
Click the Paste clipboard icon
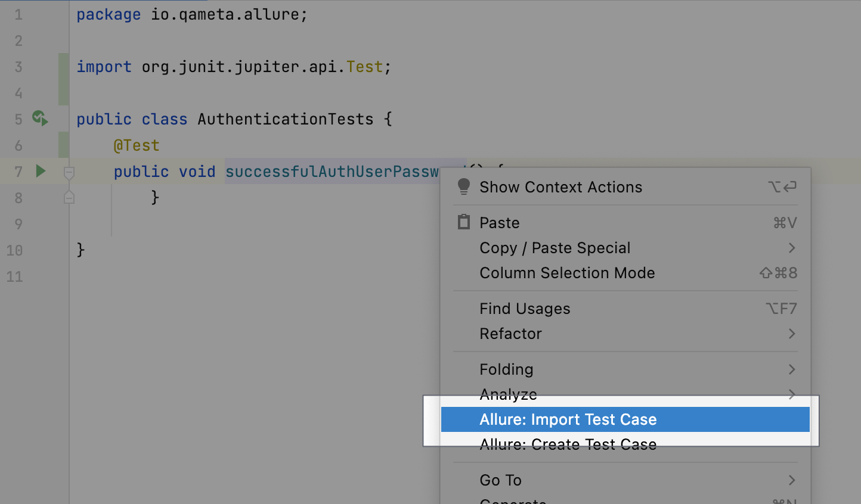[464, 223]
